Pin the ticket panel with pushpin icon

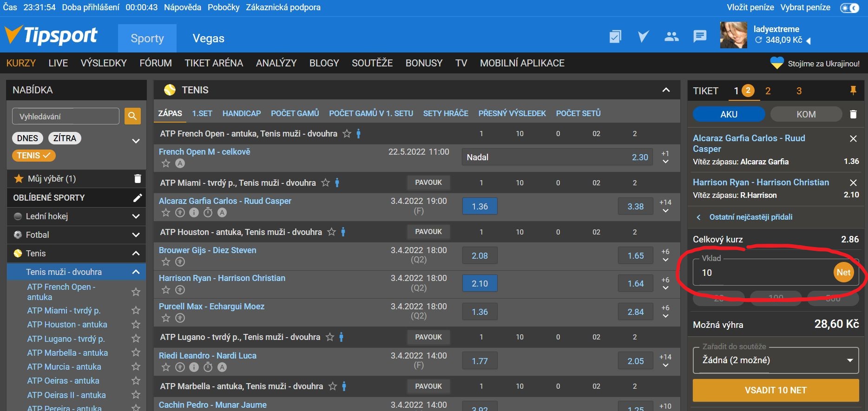point(853,91)
